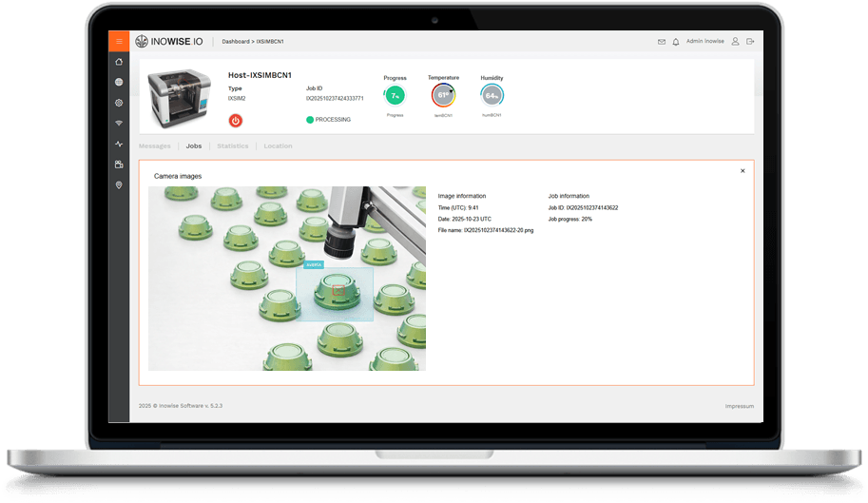This screenshot has width=868, height=503.
Task: Open settings gear in sidebar
Action: click(x=119, y=103)
